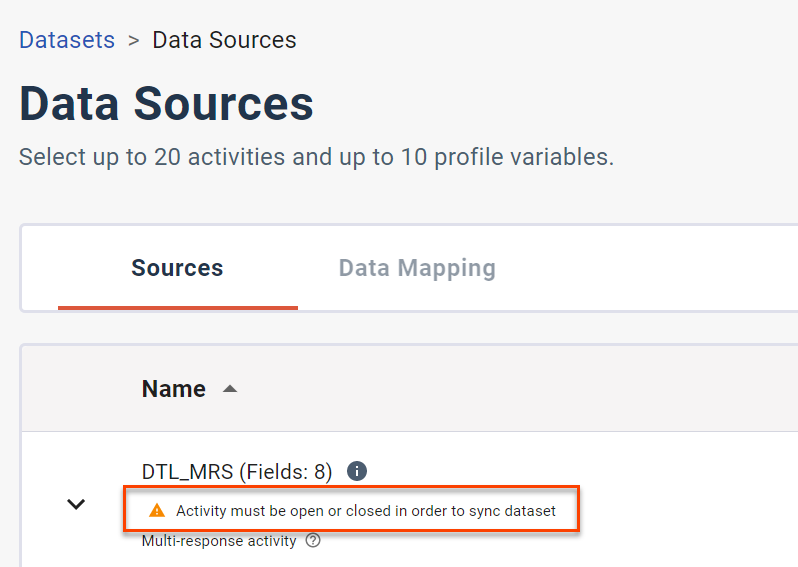Click empty area of table header row
Image resolution: width=798 pixels, height=567 pixels.
point(509,389)
